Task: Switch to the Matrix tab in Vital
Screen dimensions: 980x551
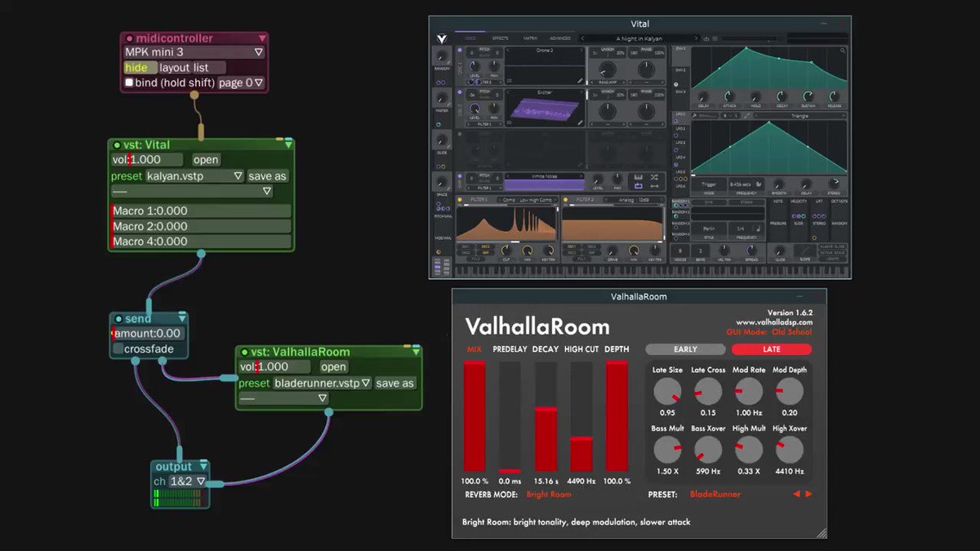Action: click(530, 38)
